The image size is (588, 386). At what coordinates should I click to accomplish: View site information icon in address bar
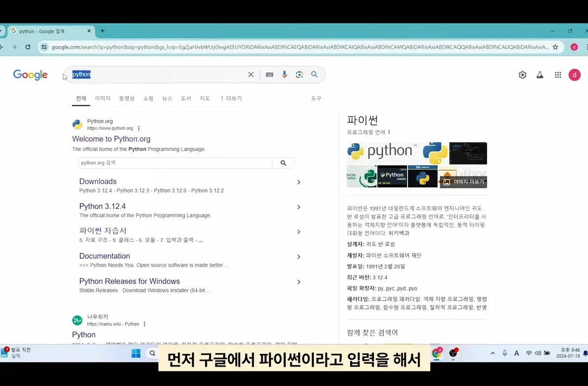pos(44,47)
